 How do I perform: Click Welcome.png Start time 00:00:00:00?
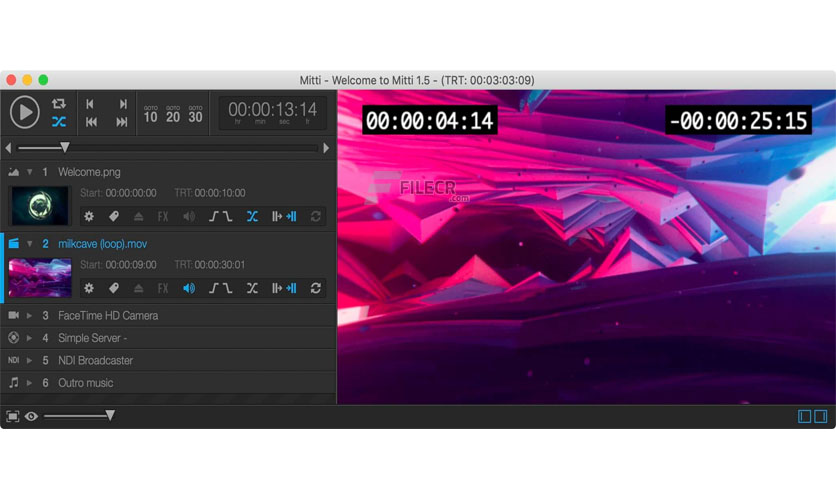(x=131, y=192)
